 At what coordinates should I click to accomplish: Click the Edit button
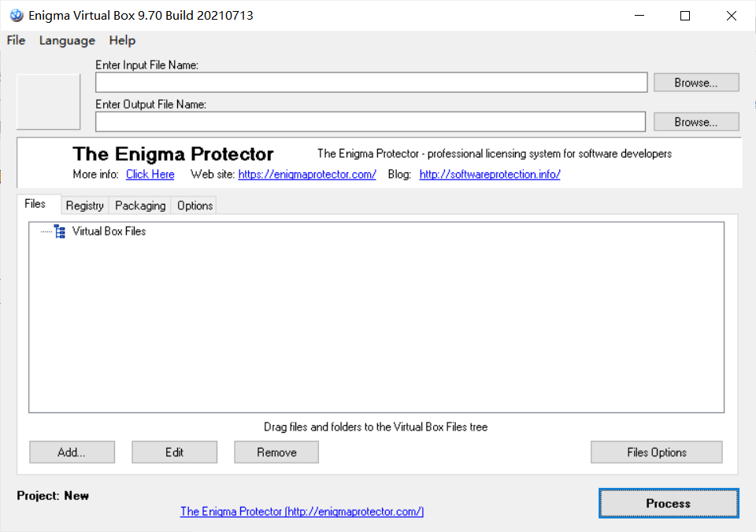tap(174, 452)
